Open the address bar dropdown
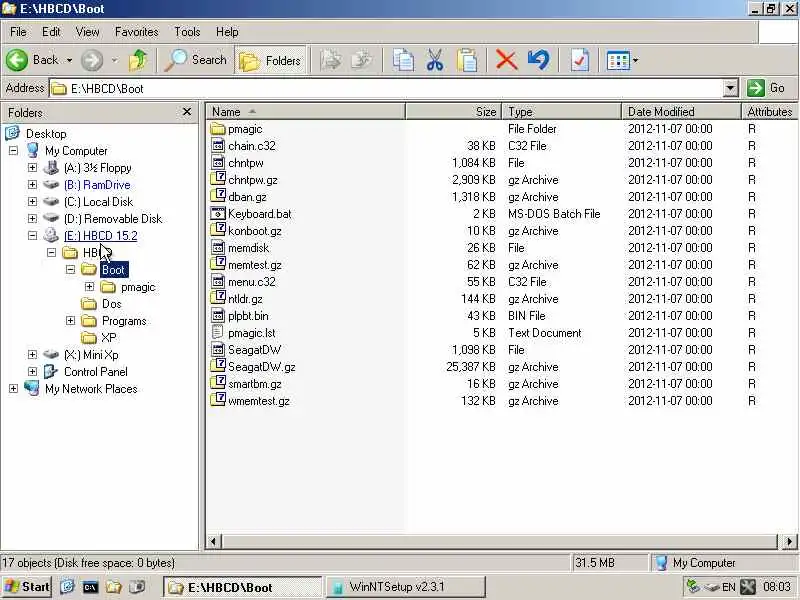The width and height of the screenshot is (800, 600). click(731, 88)
